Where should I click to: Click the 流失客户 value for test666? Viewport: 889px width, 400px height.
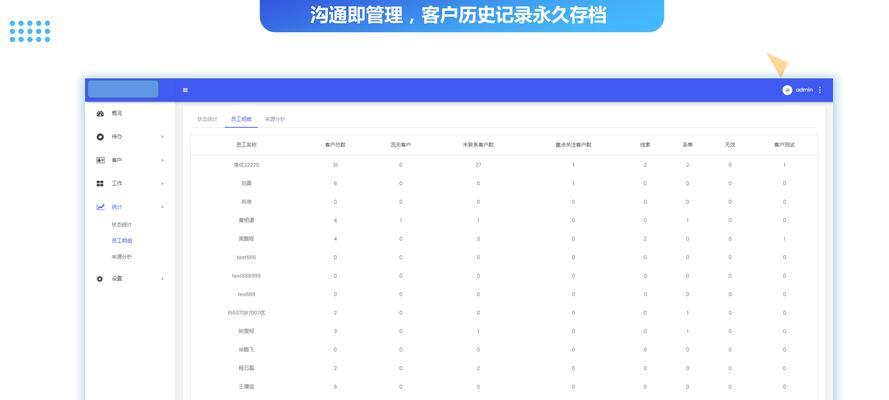coord(401,257)
